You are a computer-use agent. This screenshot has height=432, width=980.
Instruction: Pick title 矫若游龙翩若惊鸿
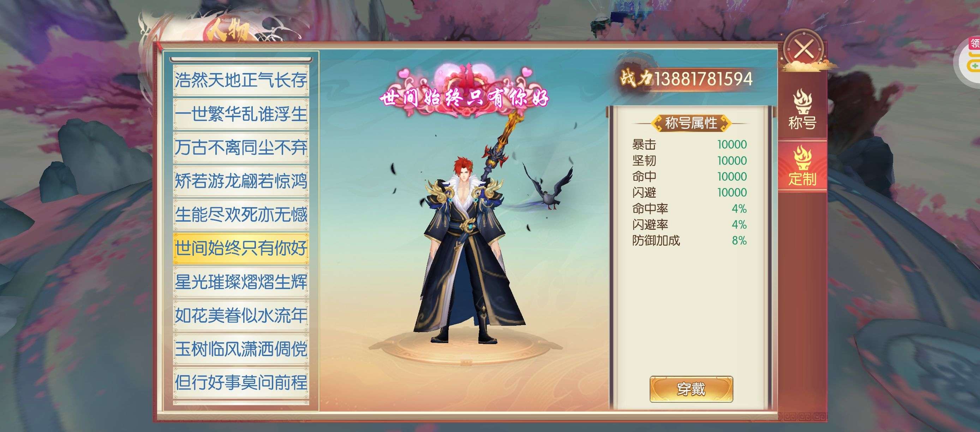[x=241, y=181]
